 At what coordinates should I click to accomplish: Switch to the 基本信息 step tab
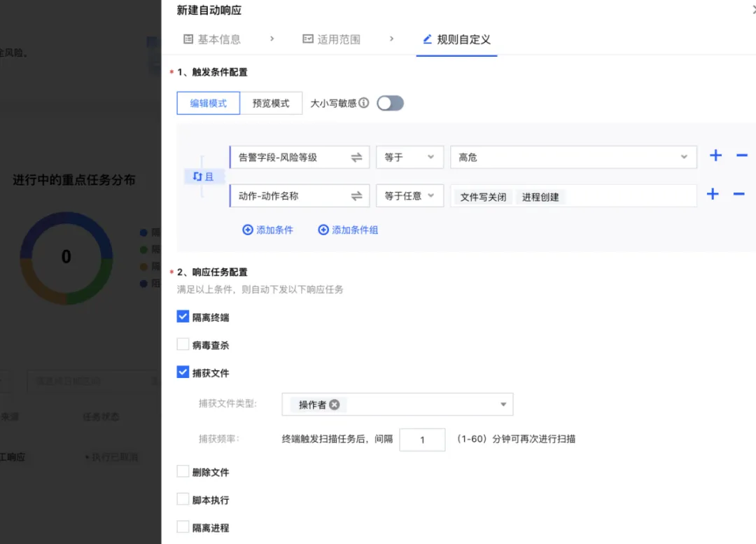pyautogui.click(x=212, y=39)
